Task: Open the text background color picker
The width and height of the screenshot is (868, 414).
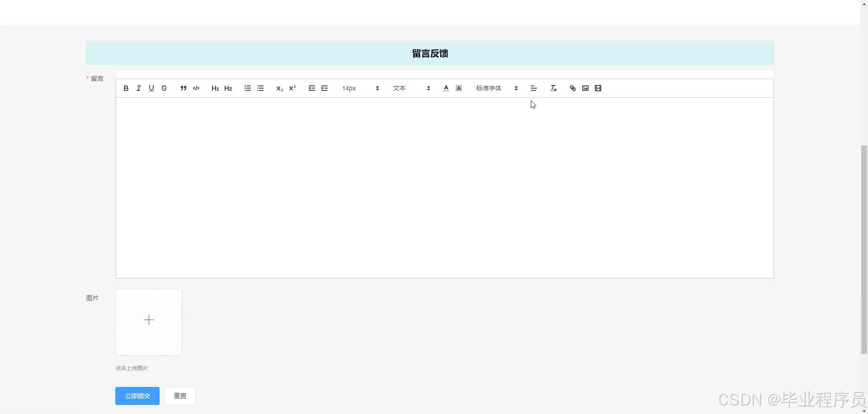Action: pyautogui.click(x=459, y=88)
